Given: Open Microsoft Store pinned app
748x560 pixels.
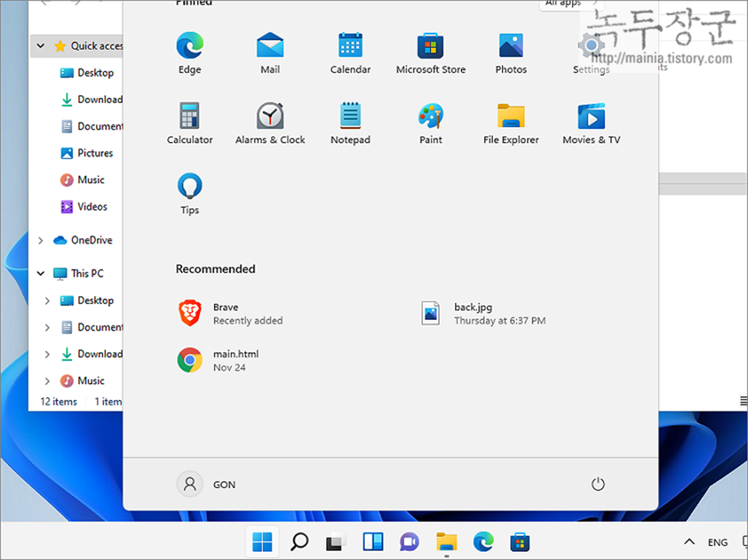Looking at the screenshot, I should (430, 54).
